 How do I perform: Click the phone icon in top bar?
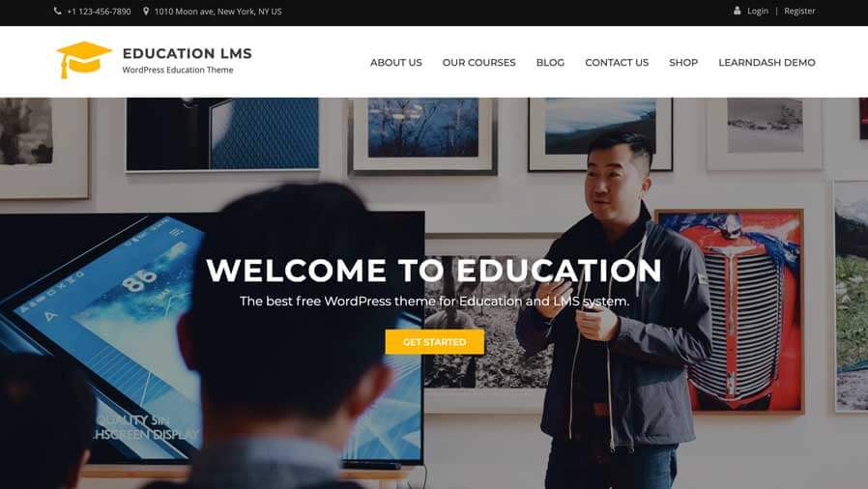[x=58, y=11]
